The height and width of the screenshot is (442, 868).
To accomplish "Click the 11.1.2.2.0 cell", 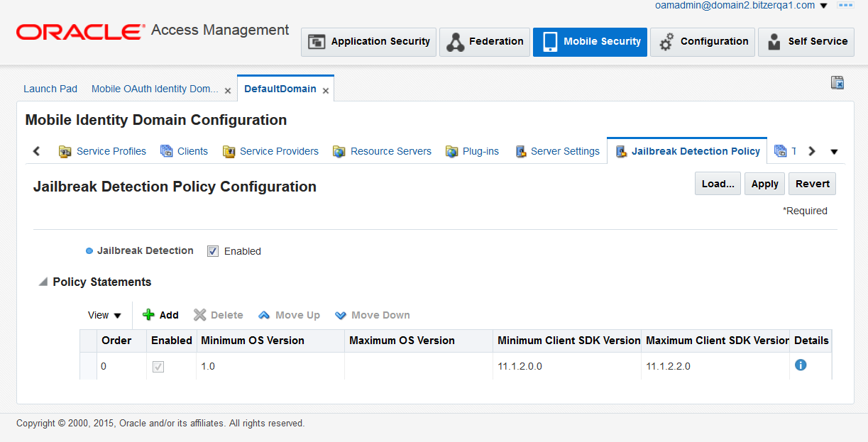I will pyautogui.click(x=715, y=366).
